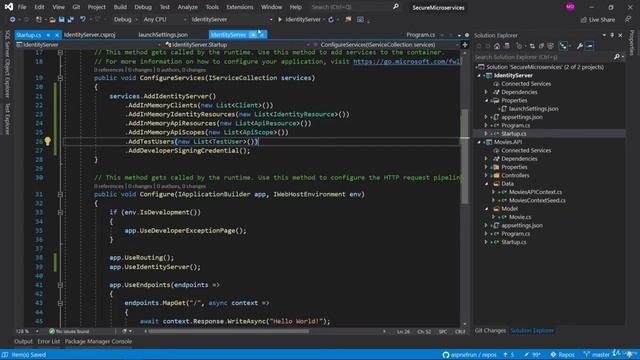
Task: Open Solution Explorer properties wrench icon
Action: click(x=579, y=46)
